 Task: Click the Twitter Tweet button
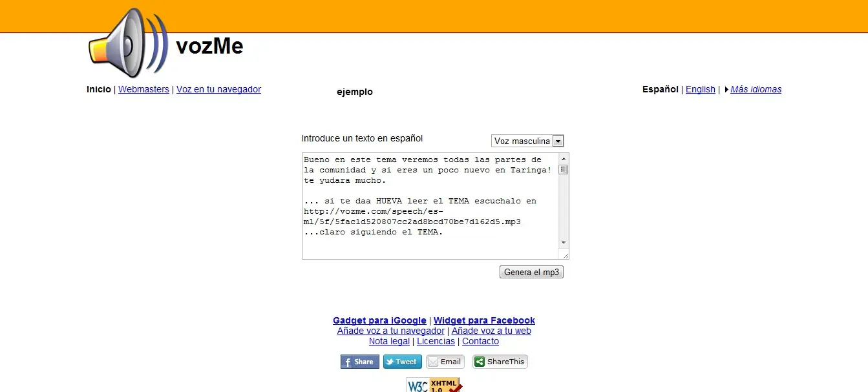tap(402, 362)
